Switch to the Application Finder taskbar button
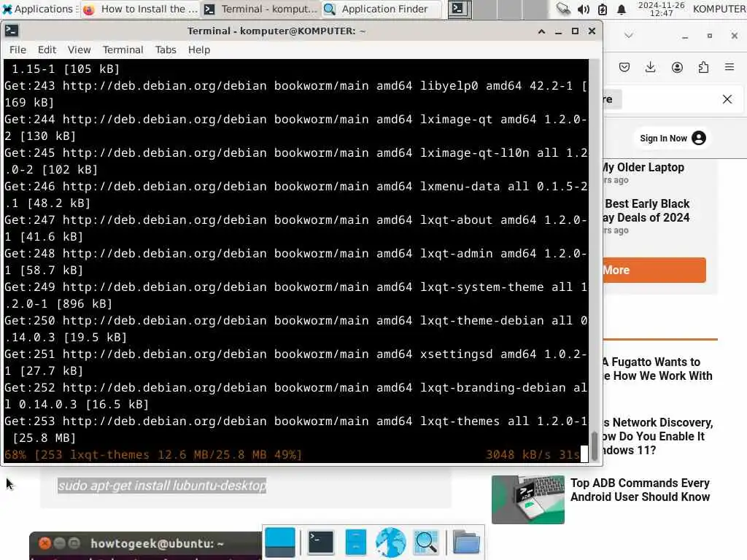The height and width of the screenshot is (560, 747). 381,9
